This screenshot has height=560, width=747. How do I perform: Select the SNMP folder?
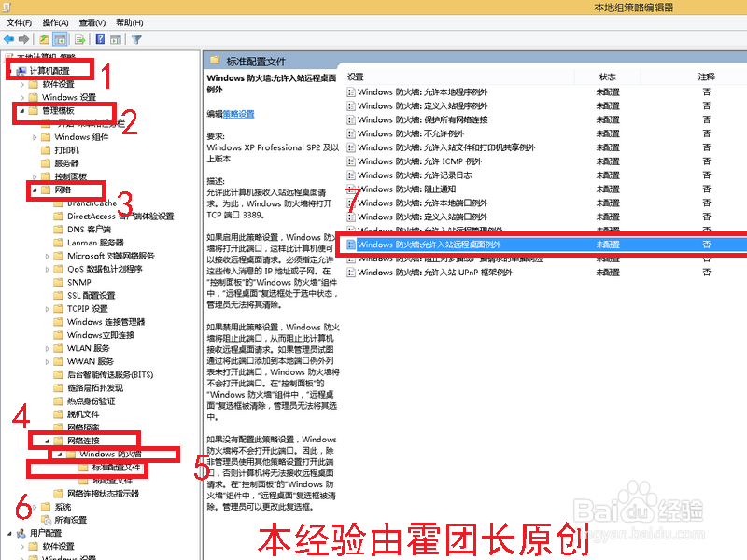(x=79, y=283)
